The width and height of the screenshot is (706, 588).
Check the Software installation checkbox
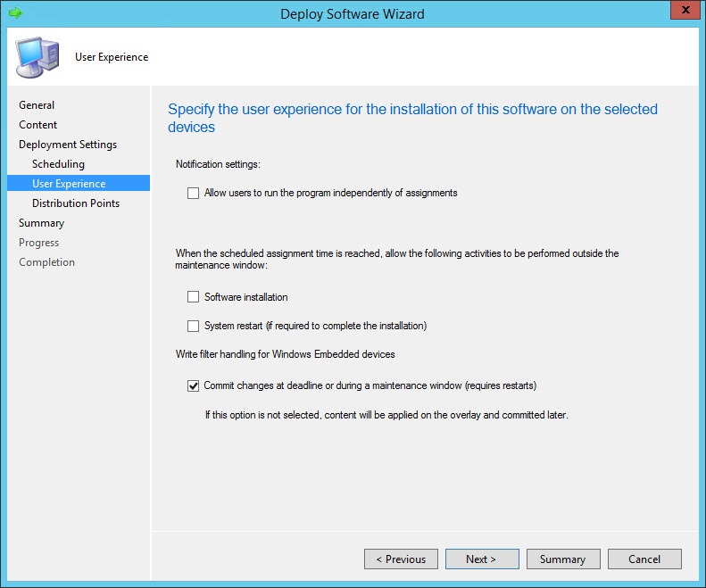point(194,297)
